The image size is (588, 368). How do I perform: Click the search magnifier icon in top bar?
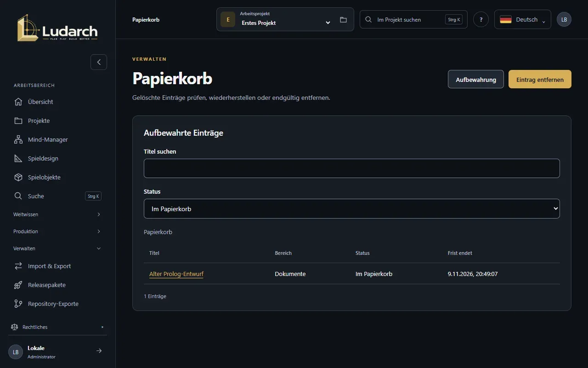pos(368,19)
